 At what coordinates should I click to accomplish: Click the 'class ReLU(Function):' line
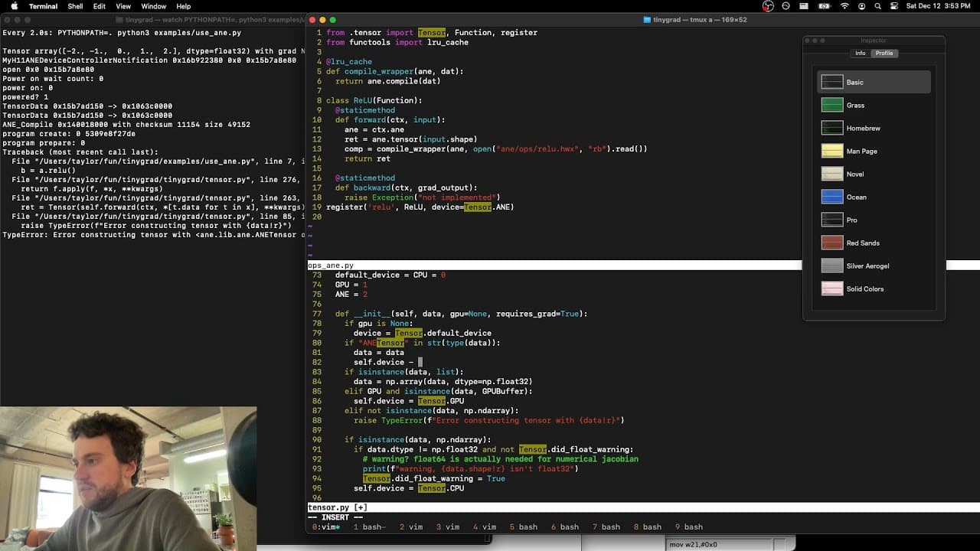pos(374,100)
